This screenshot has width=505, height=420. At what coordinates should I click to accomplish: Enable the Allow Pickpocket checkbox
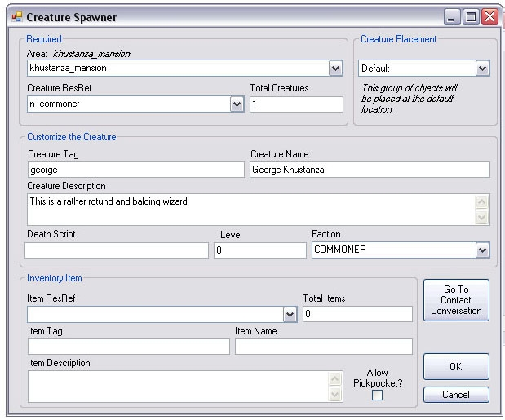(x=377, y=396)
